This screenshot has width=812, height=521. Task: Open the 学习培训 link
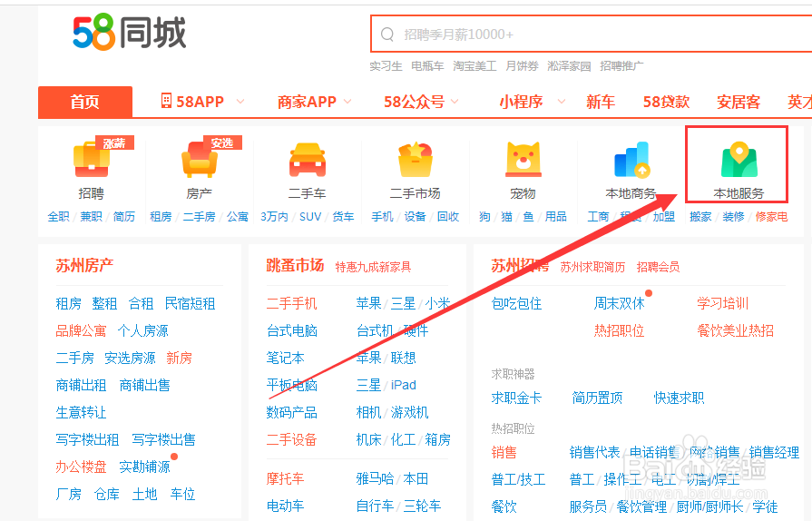723,303
